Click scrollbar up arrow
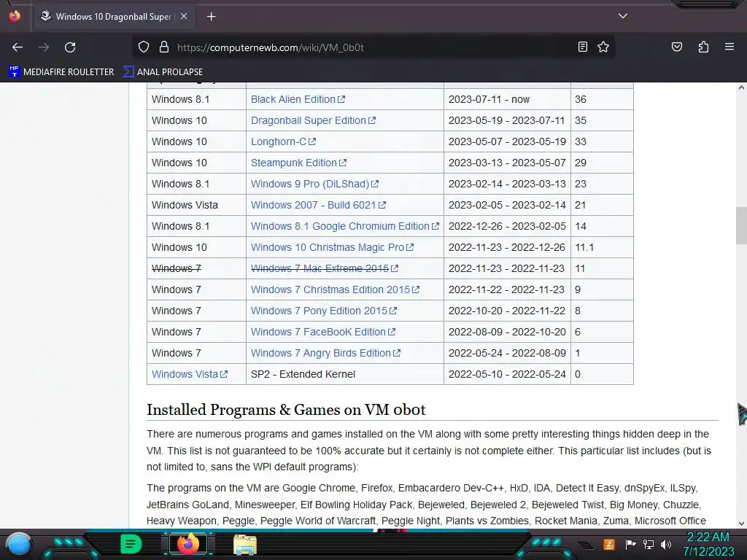747x560 pixels. [741, 87]
